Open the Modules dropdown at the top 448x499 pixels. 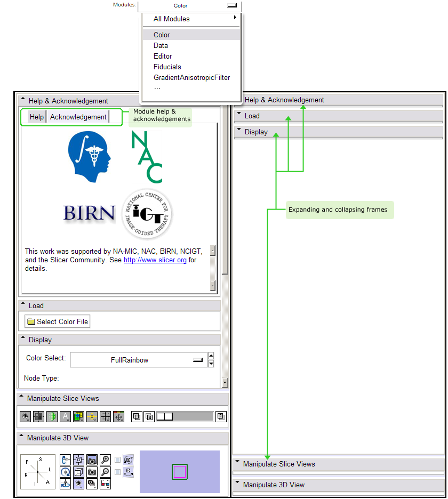189,6
